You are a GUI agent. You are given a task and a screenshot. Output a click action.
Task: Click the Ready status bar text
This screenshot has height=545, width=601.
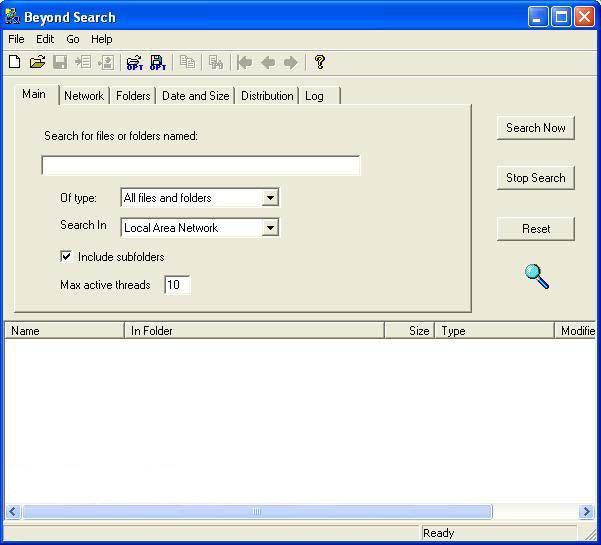438,533
